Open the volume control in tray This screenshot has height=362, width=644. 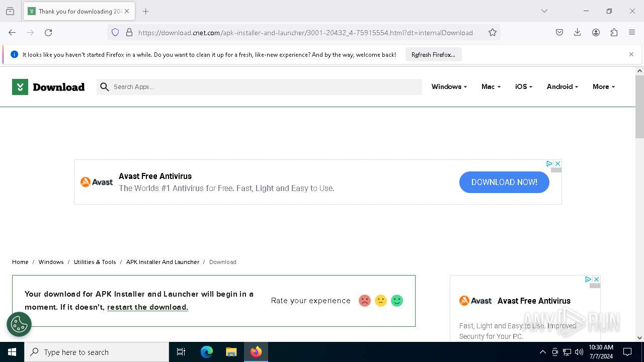click(x=579, y=352)
